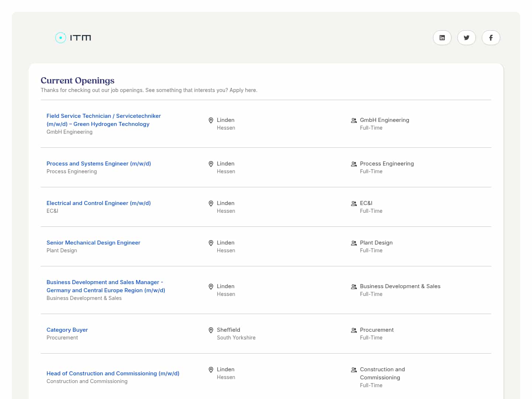Click department icon beside Construction and Commissioning
This screenshot has width=532, height=399.
coord(354,369)
